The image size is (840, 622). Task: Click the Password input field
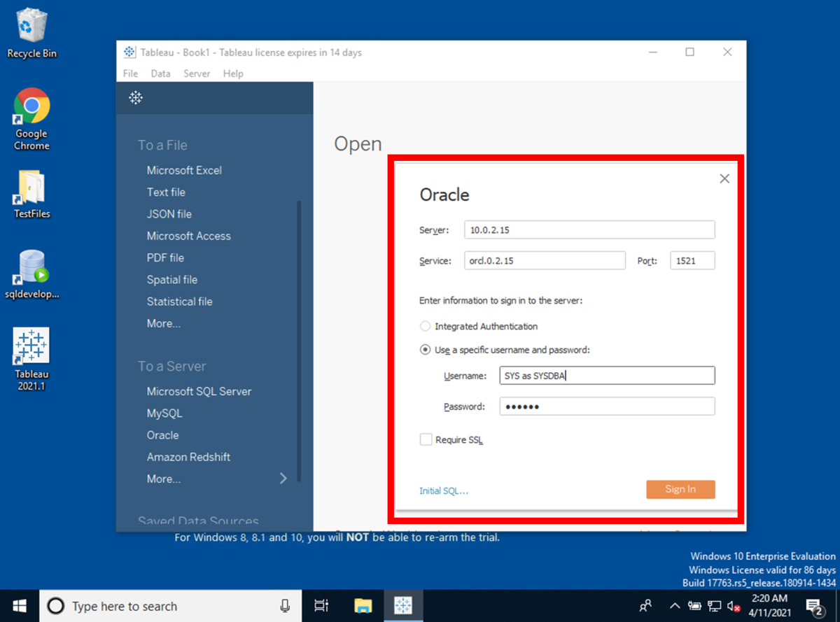coord(607,407)
